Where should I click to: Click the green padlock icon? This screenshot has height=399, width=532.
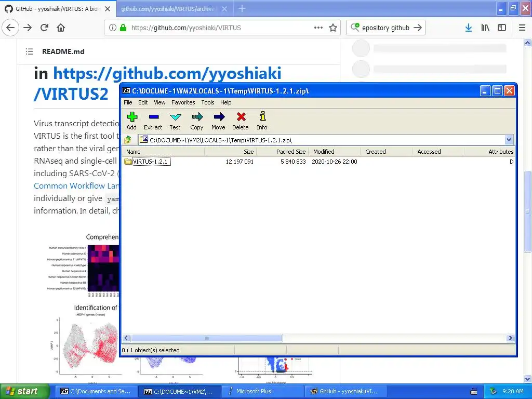(124, 28)
